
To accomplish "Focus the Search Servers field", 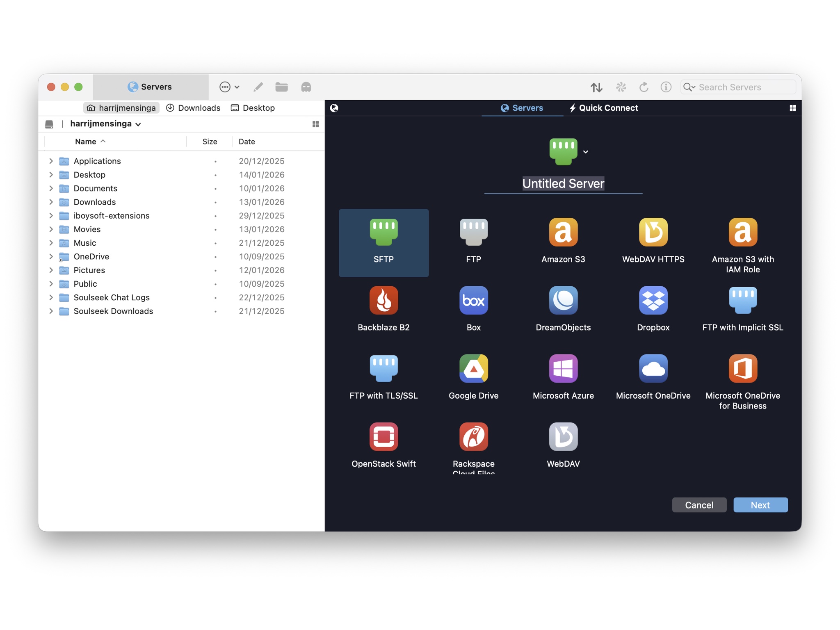I will (738, 87).
